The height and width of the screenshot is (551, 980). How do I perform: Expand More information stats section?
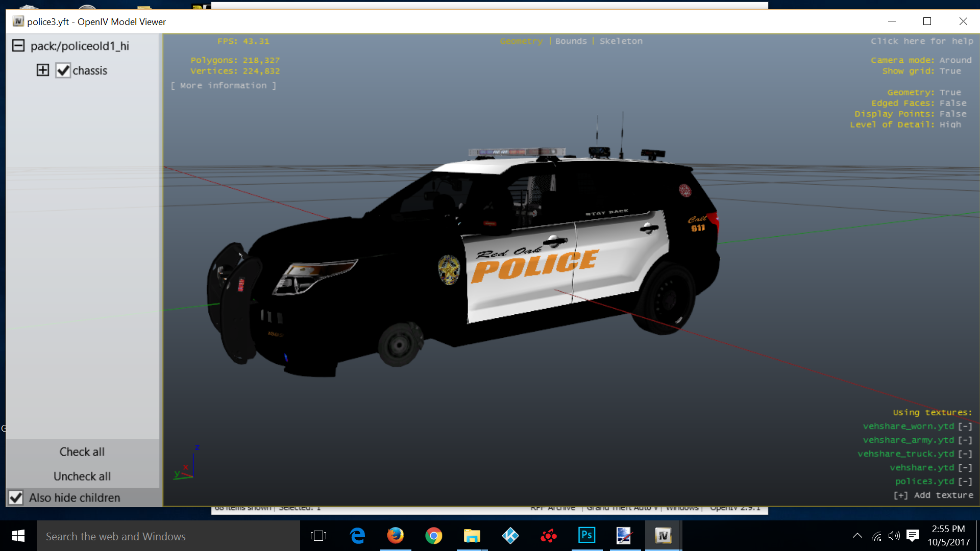[223, 86]
